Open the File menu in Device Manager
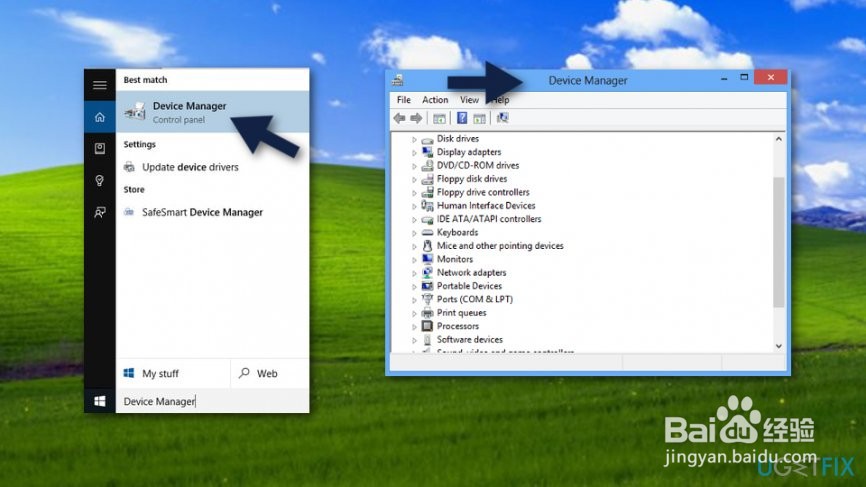Viewport: 866px width, 487px height. tap(404, 100)
